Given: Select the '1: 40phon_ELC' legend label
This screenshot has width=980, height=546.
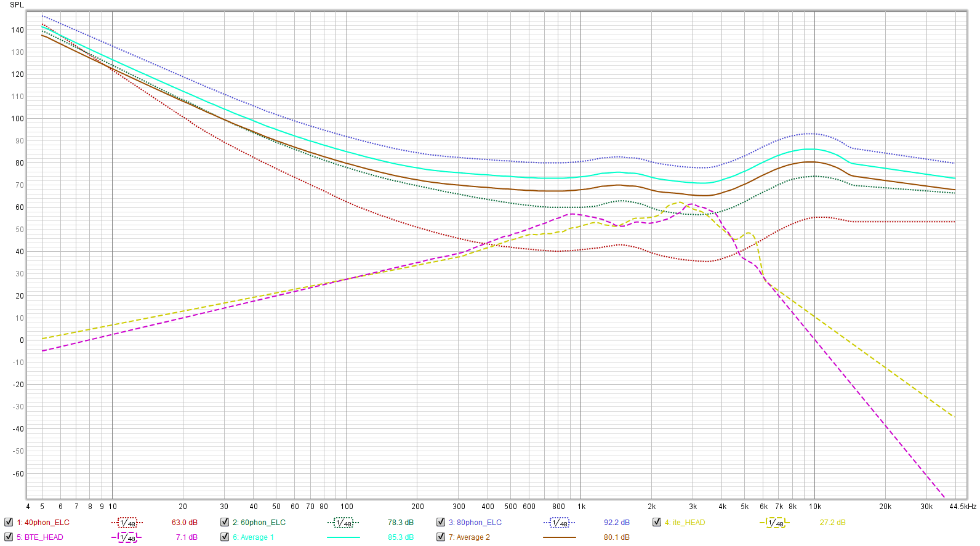Looking at the screenshot, I should 43,523.
